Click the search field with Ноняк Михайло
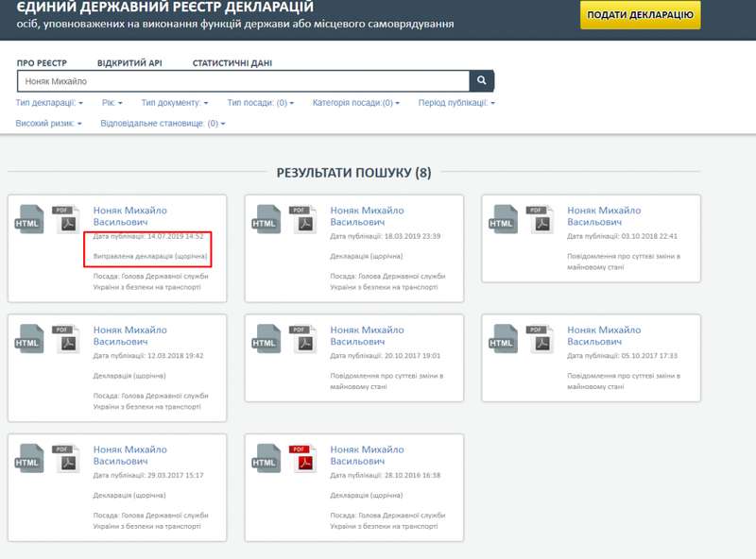Screen dimensions: 756x559 pos(242,81)
